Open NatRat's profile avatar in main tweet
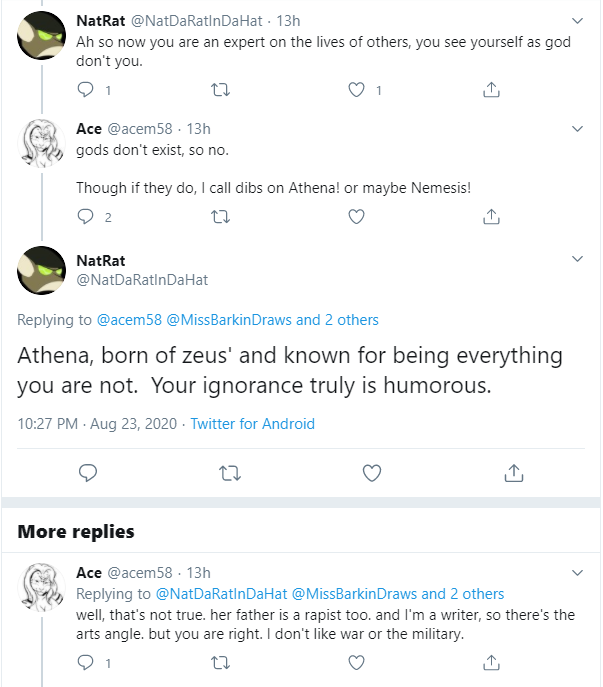 [42, 270]
